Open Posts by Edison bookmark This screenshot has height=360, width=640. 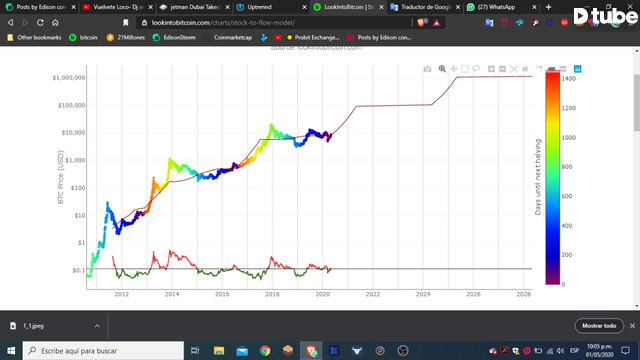pyautogui.click(x=379, y=38)
